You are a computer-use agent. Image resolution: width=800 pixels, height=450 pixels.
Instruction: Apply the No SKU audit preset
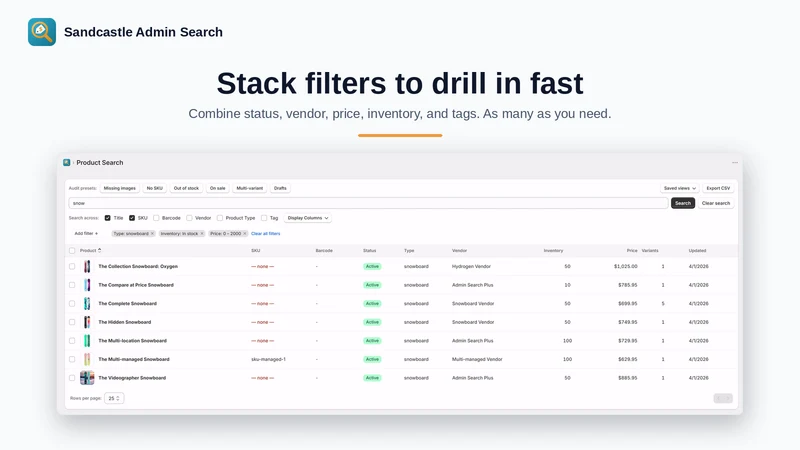155,188
